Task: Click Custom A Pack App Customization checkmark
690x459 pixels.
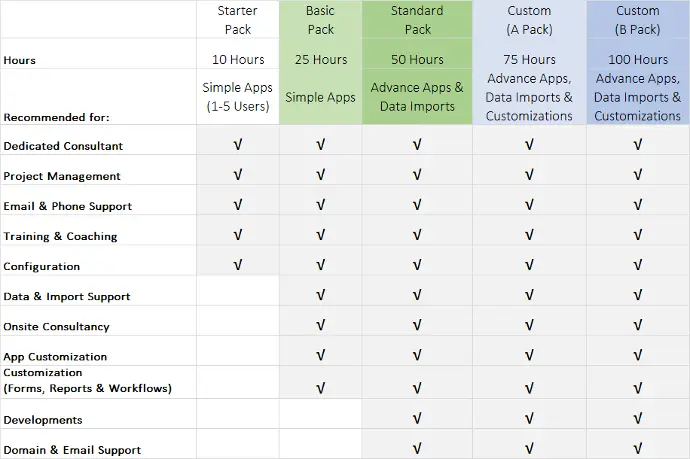Action: [529, 355]
